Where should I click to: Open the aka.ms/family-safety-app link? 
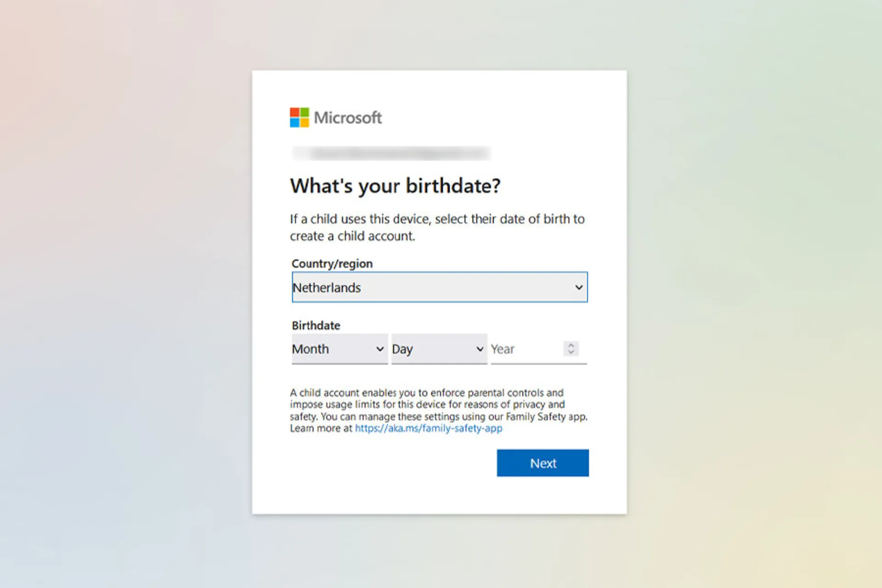429,429
